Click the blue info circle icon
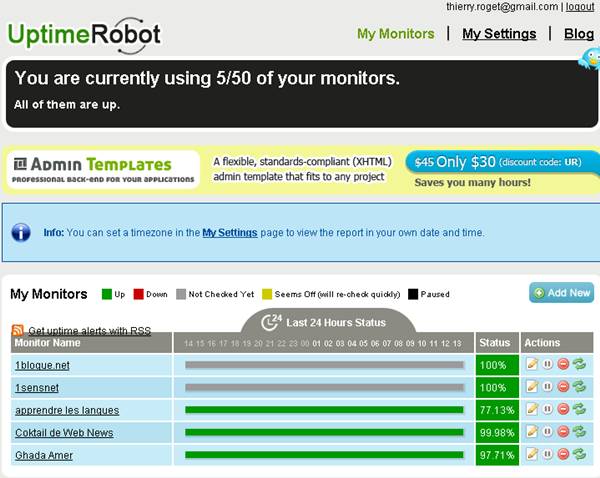This screenshot has height=478, width=600. (x=21, y=232)
